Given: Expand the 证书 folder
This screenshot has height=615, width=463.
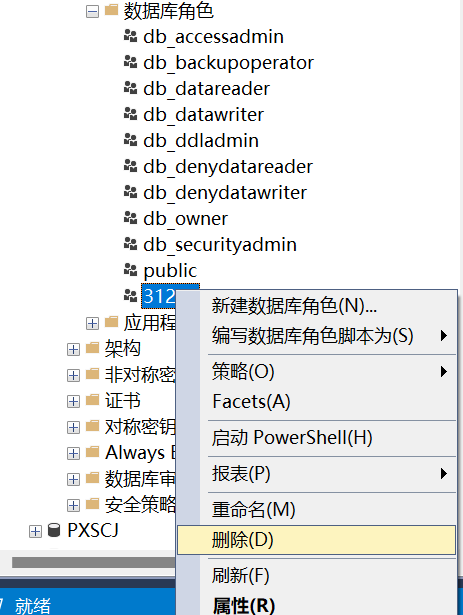Looking at the screenshot, I should (73, 402).
